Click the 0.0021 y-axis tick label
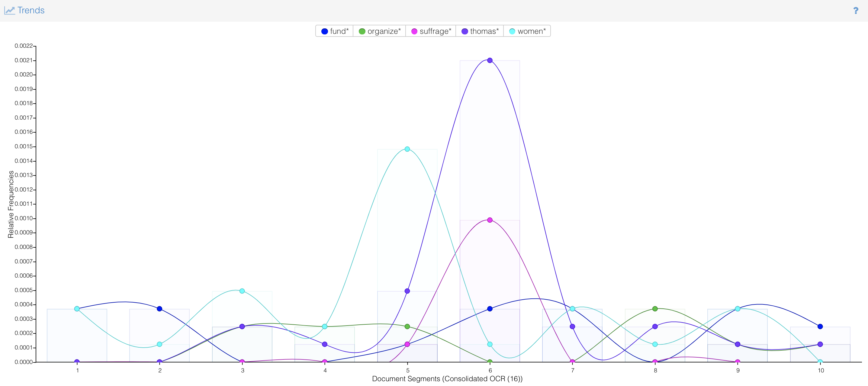Image resolution: width=868 pixels, height=386 pixels. 24,60
